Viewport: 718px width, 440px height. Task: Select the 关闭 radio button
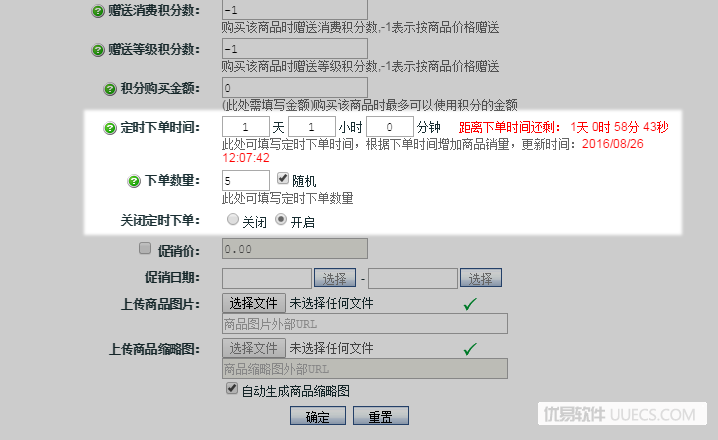(233, 219)
